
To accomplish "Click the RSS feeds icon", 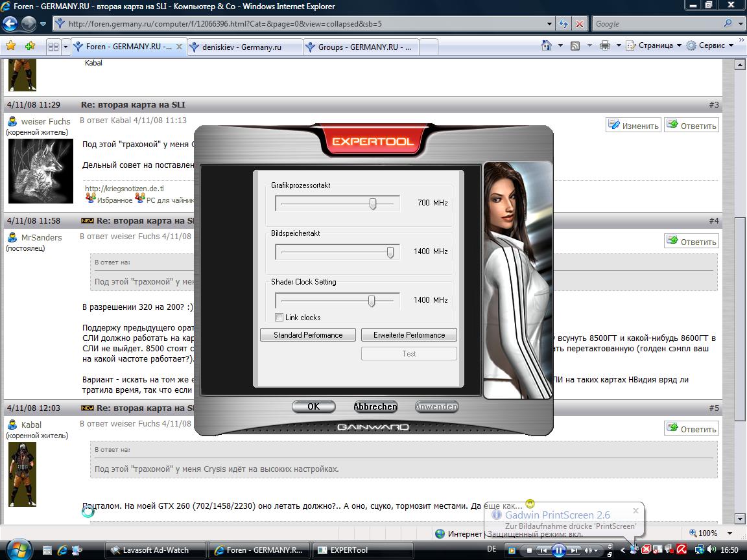I will (x=575, y=46).
